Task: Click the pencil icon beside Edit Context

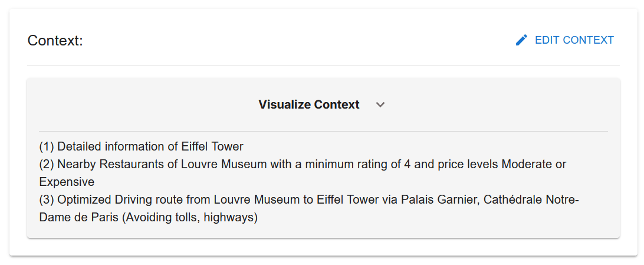Action: [x=521, y=40]
